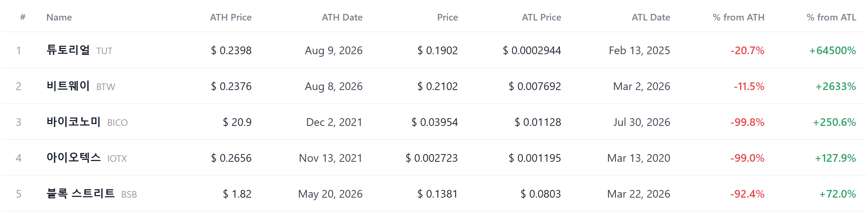The height and width of the screenshot is (213, 868).
Task: Sort by ATL Price column header
Action: tap(541, 17)
